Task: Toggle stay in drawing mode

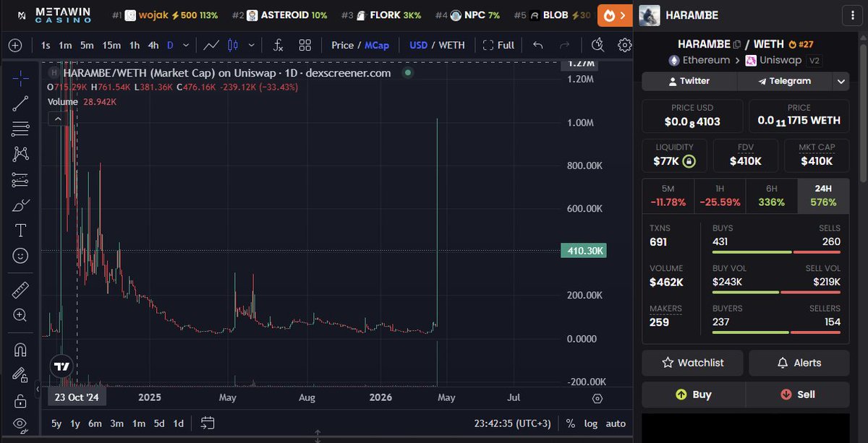Action: [20, 374]
